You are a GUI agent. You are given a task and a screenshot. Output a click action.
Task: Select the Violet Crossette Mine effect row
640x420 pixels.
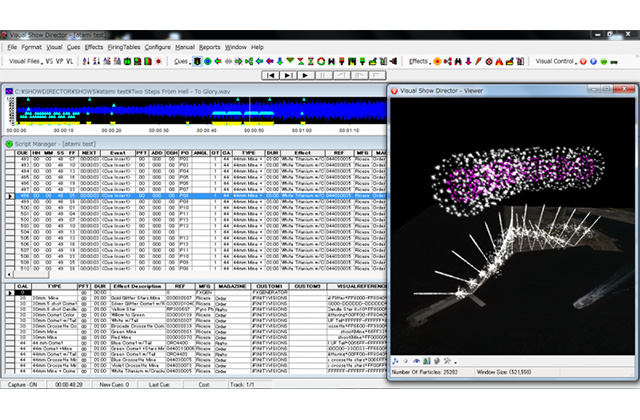[196, 366]
